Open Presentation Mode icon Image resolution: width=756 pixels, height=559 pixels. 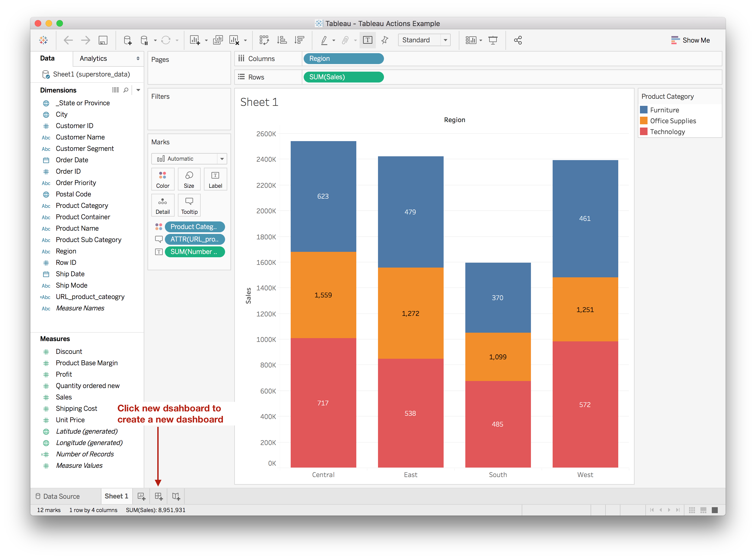coord(493,40)
